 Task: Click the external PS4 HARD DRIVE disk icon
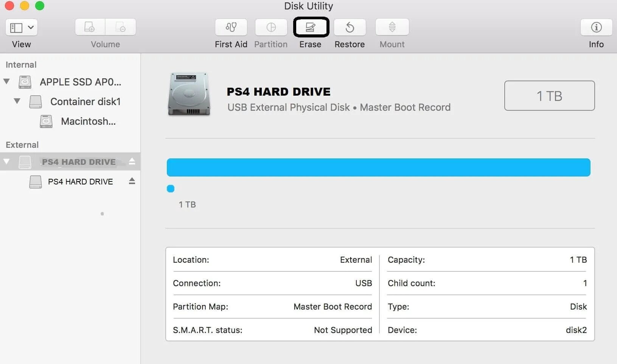tap(25, 162)
